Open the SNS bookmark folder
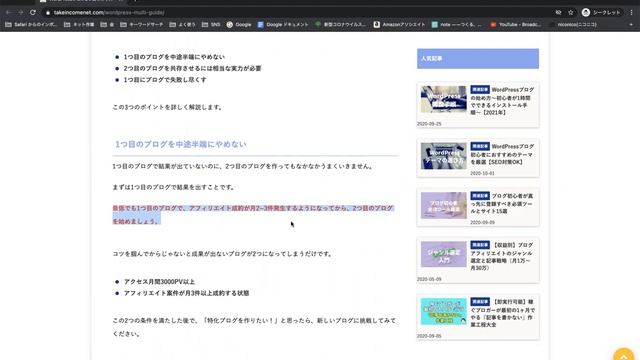This screenshot has height=360, width=640. click(211, 24)
